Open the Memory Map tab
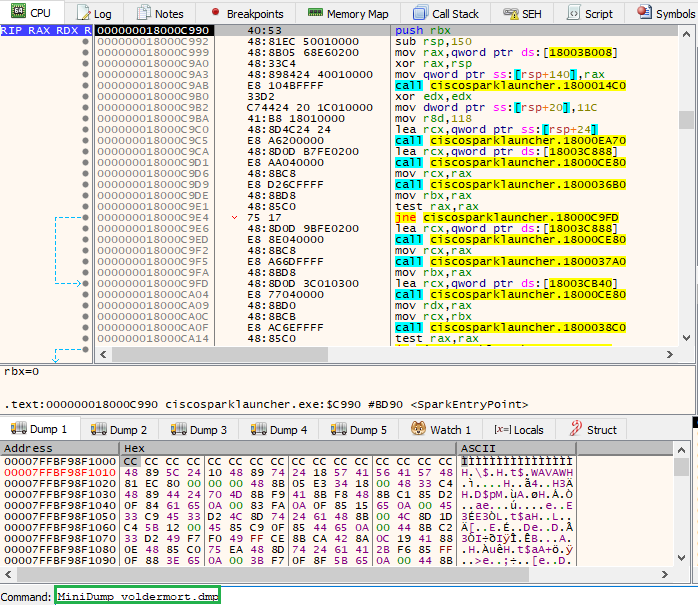Viewport: 698px width, 605px height. (x=348, y=14)
